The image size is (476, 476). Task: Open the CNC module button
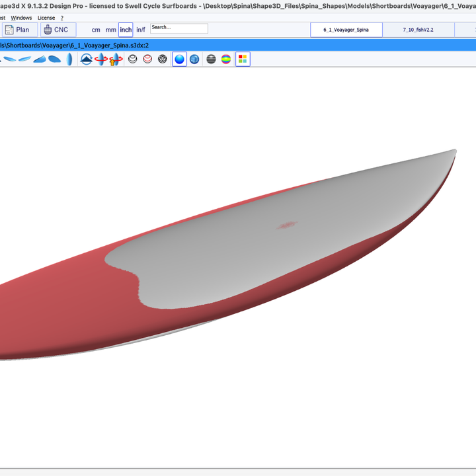pyautogui.click(x=58, y=30)
